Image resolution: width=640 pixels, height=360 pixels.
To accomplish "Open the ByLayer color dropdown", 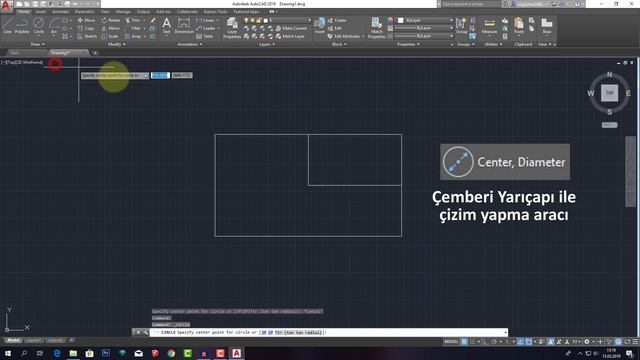I will tap(425, 20).
